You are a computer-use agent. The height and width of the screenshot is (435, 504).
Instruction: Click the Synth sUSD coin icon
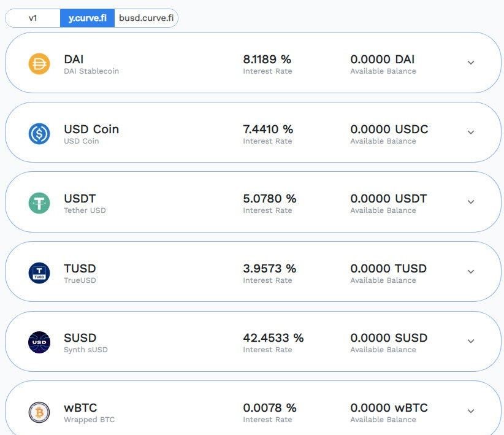point(39,342)
